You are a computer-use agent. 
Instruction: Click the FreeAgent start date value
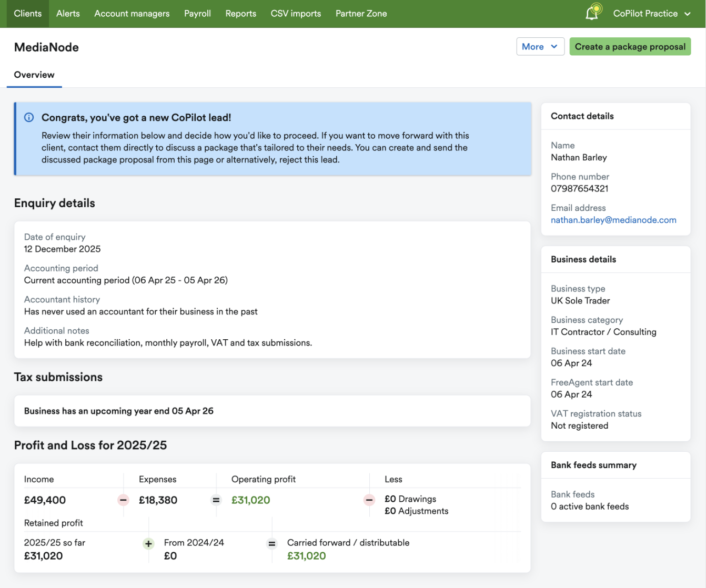coord(571,394)
